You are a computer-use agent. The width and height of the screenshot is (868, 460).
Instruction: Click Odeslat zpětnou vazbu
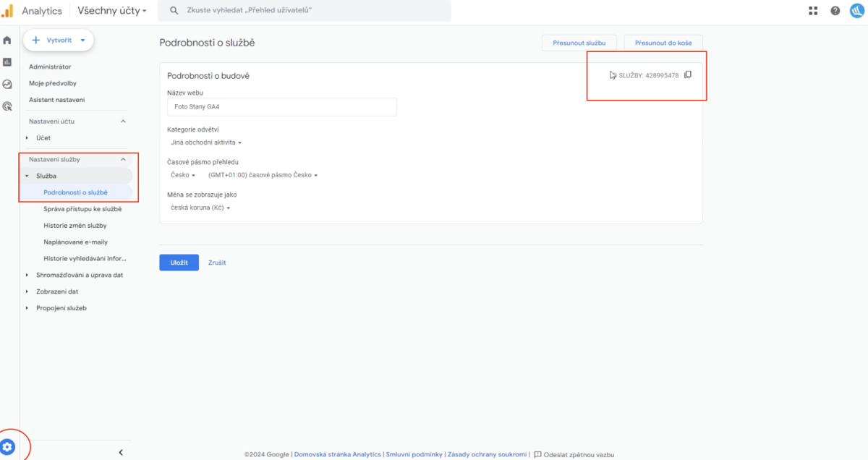click(579, 454)
